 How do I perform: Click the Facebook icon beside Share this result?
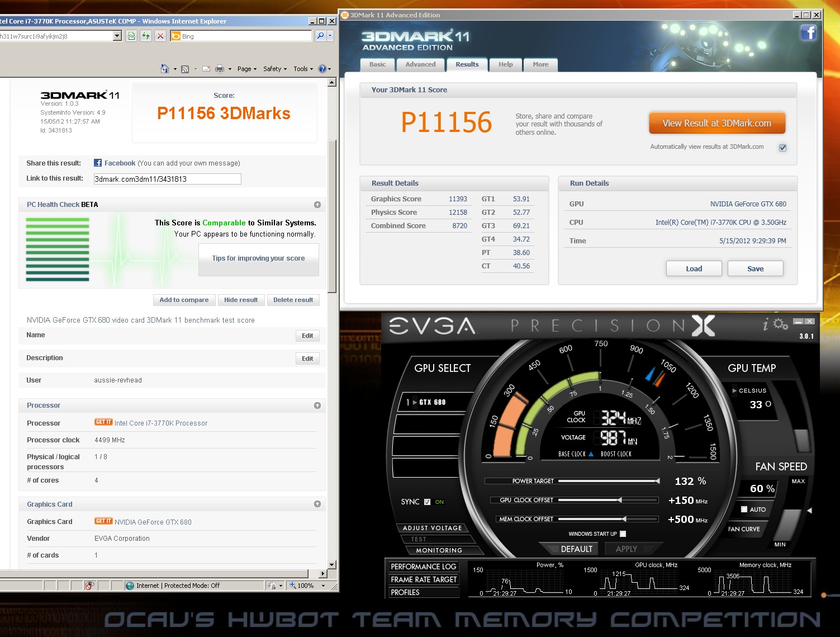point(98,163)
